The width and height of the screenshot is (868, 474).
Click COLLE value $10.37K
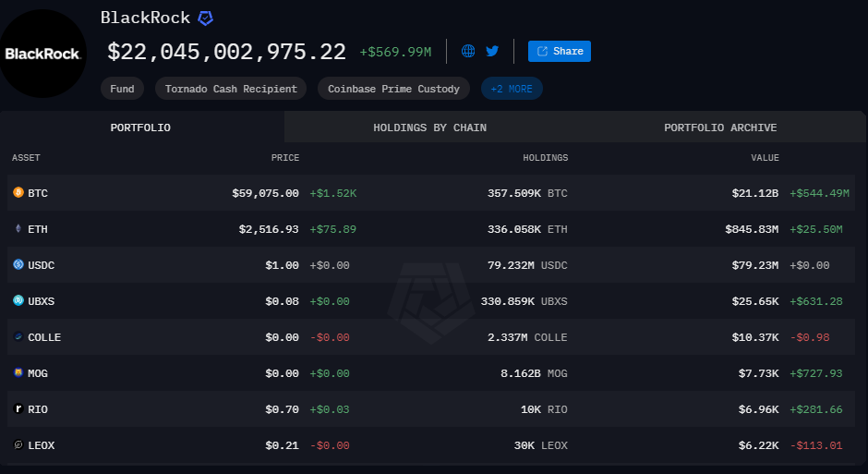coord(755,337)
